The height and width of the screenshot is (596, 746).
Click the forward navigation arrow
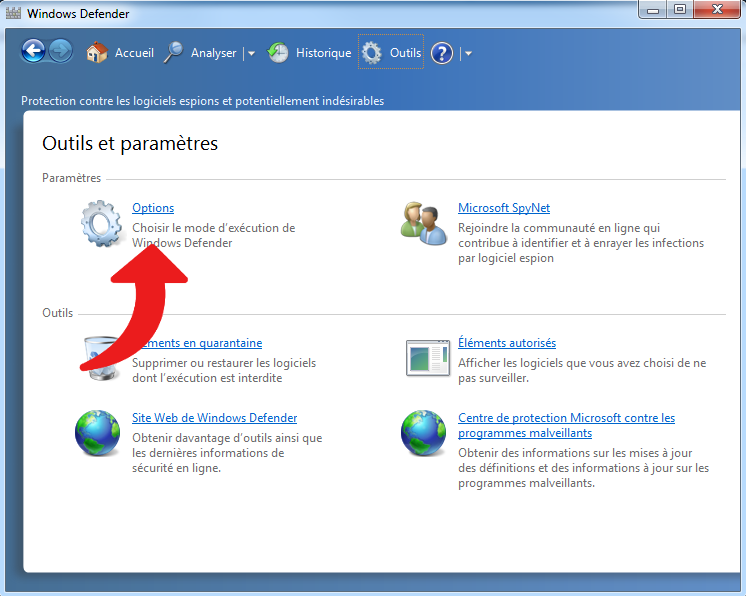pos(60,51)
